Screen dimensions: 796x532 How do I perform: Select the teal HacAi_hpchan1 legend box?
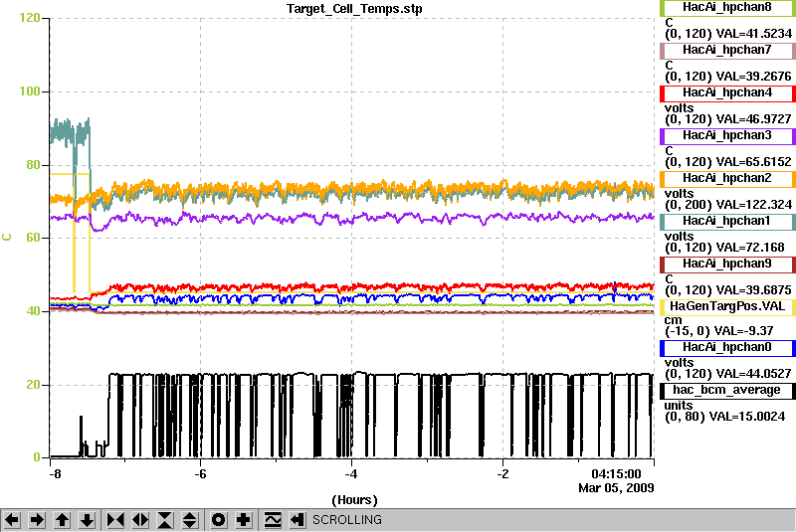(727, 222)
